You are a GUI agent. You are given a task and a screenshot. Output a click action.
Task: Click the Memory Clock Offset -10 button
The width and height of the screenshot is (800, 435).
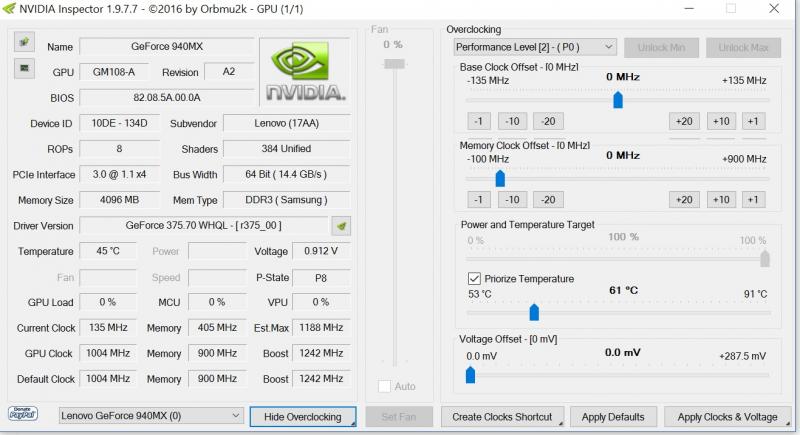pos(512,199)
